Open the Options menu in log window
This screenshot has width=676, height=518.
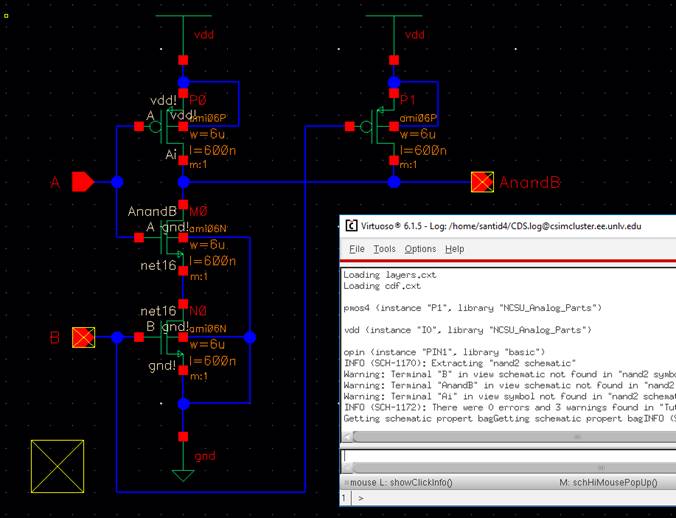pyautogui.click(x=420, y=249)
